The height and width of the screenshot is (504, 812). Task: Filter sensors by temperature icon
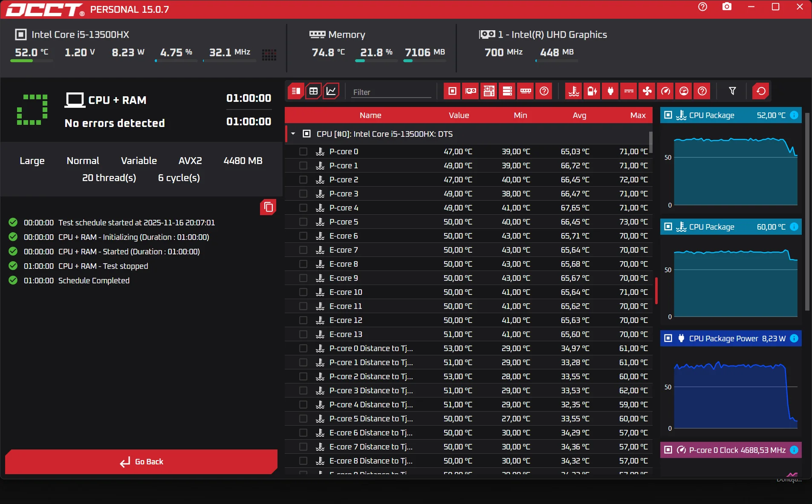(x=574, y=91)
